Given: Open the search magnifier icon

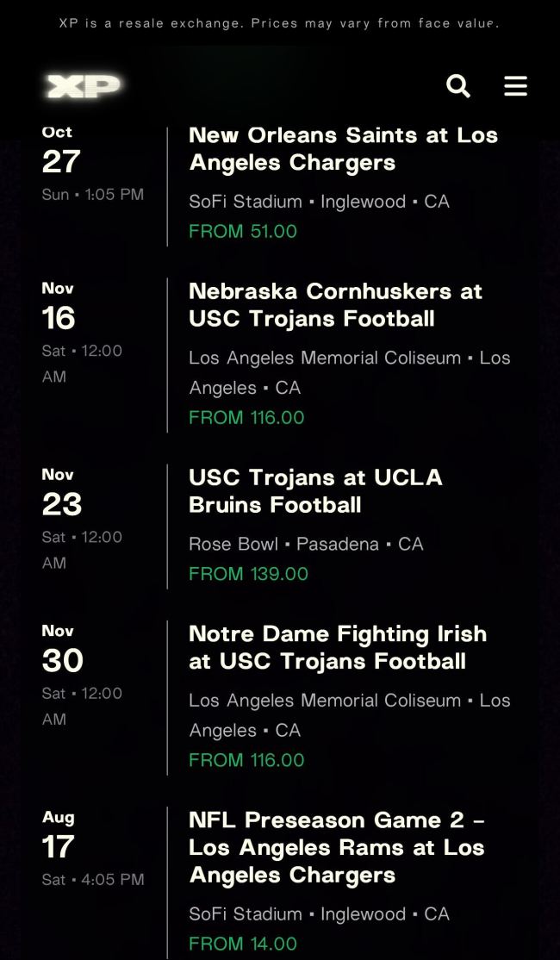Looking at the screenshot, I should tap(458, 86).
